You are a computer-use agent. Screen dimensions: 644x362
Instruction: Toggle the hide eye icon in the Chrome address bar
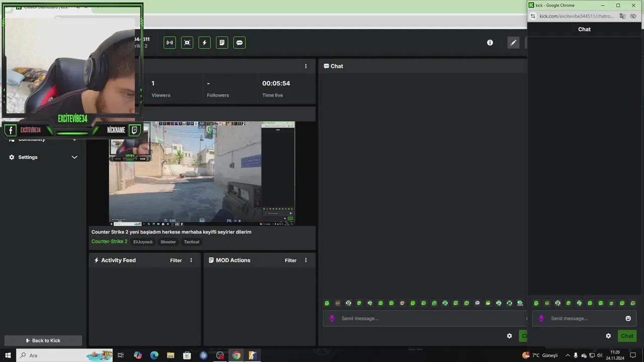point(633,16)
